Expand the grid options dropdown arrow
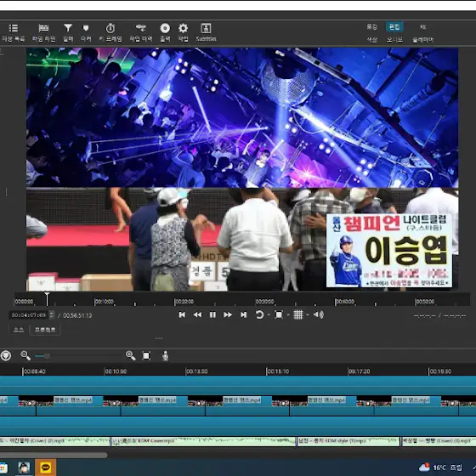This screenshot has width=476, height=476. [x=308, y=314]
